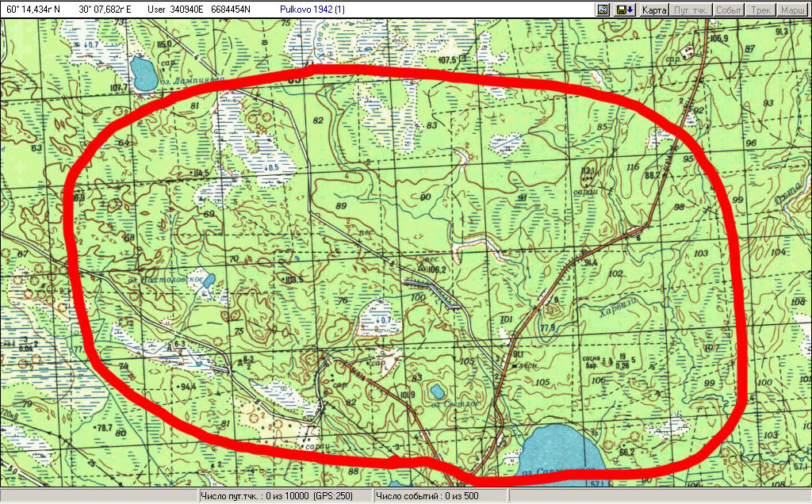
Task: Click the small lake оз. Светлое
Action: coord(437,391)
